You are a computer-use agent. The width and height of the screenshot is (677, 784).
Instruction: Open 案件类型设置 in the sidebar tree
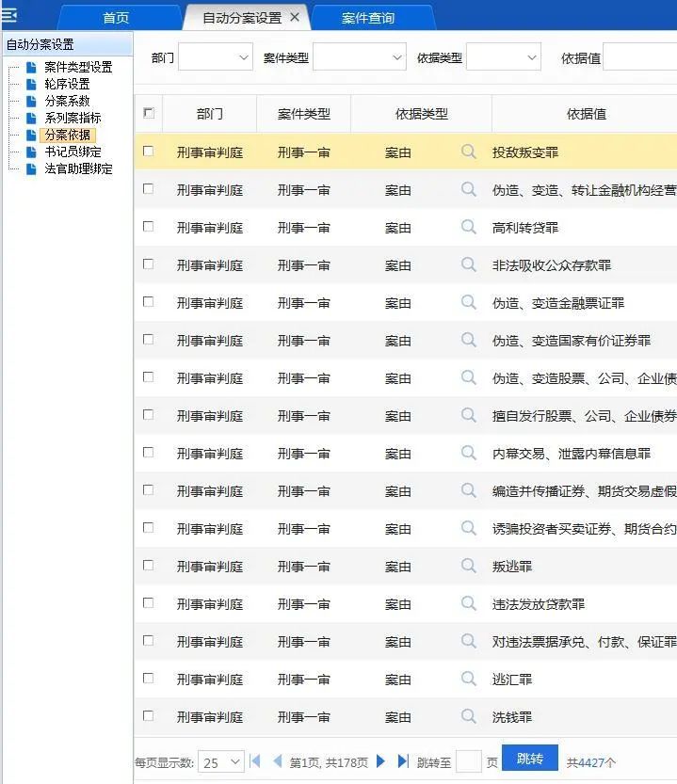78,67
